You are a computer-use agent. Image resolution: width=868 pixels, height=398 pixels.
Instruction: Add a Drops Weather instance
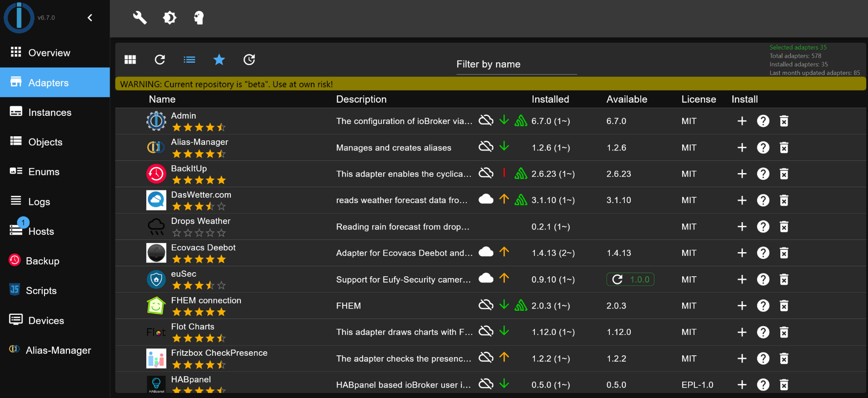tap(742, 226)
